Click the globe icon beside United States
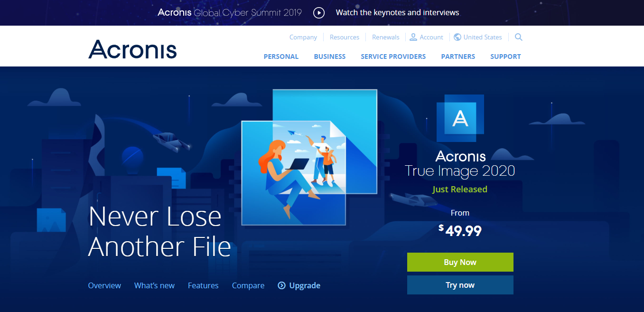Screen dimensions: 644x312 click(x=457, y=37)
